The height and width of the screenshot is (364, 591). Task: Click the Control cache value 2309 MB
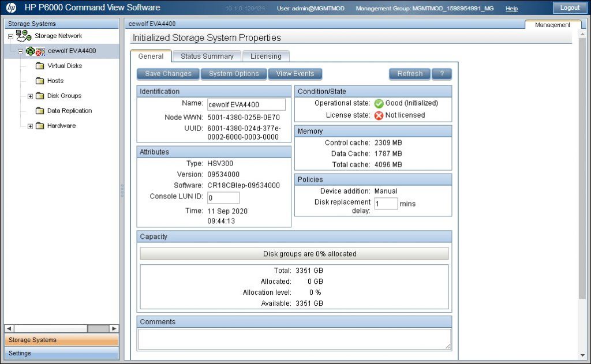(x=388, y=143)
